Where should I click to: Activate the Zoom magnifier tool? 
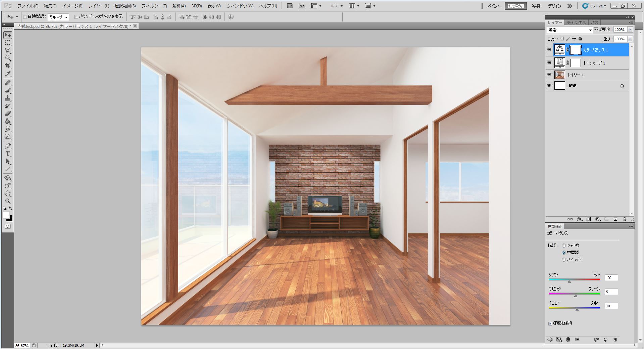point(8,201)
